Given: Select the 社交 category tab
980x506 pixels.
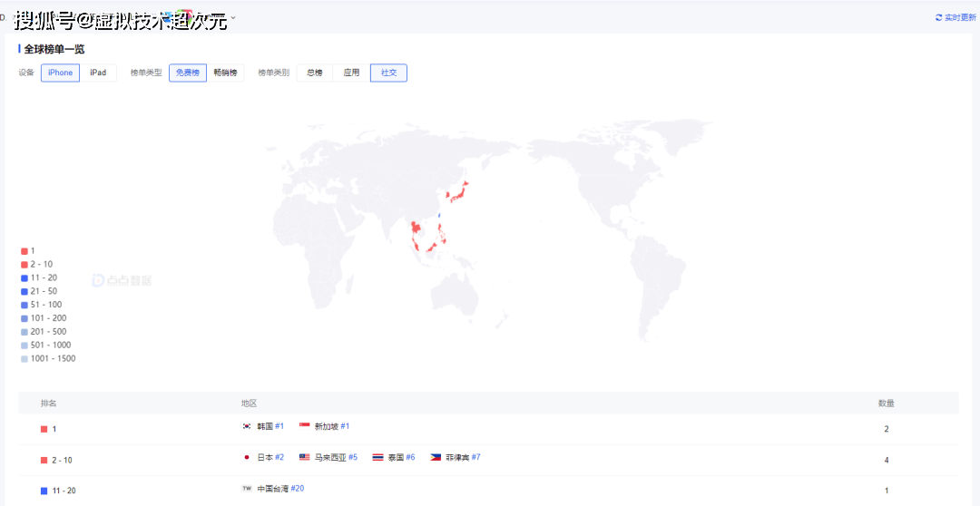Looking at the screenshot, I should pos(388,73).
